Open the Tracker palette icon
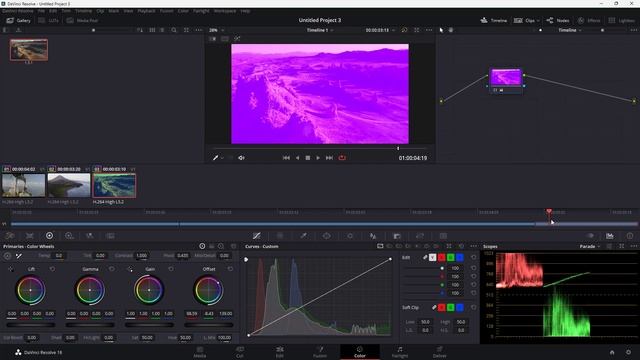 (350, 236)
